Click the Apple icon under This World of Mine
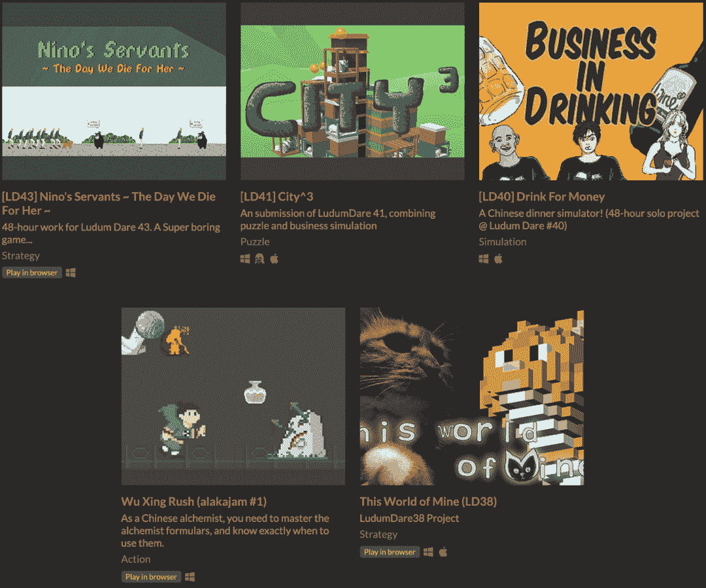Viewport: 706px width, 588px height. [443, 552]
